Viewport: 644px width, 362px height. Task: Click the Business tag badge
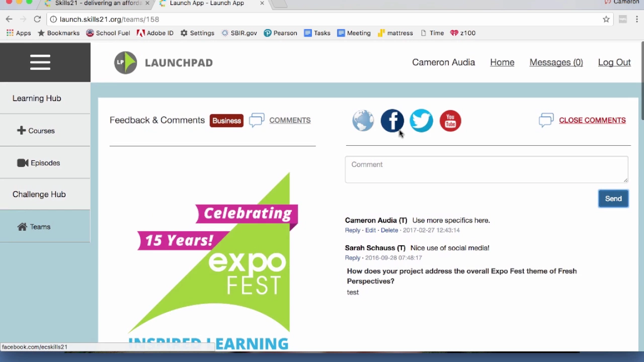[x=226, y=121]
